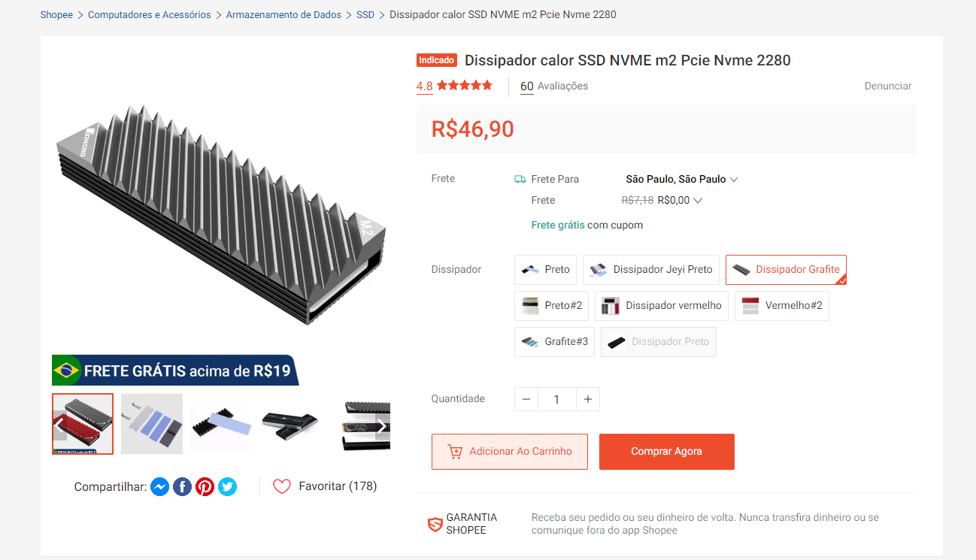Expand São Paulo shipping destination dropdown
976x560 pixels.
pos(681,179)
